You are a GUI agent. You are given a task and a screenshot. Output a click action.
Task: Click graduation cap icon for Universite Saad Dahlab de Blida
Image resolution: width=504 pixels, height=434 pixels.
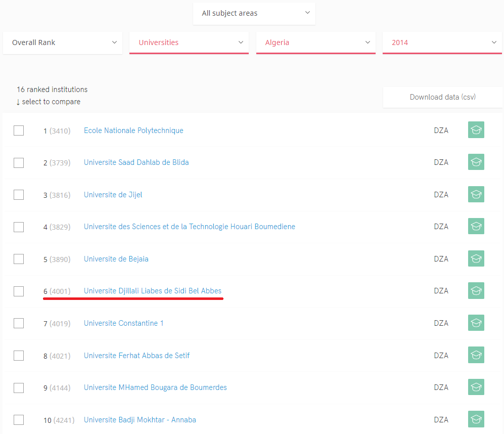(476, 162)
